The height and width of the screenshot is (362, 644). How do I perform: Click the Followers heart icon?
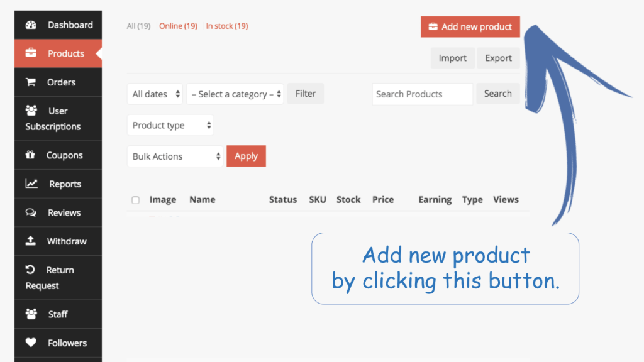[x=31, y=343]
